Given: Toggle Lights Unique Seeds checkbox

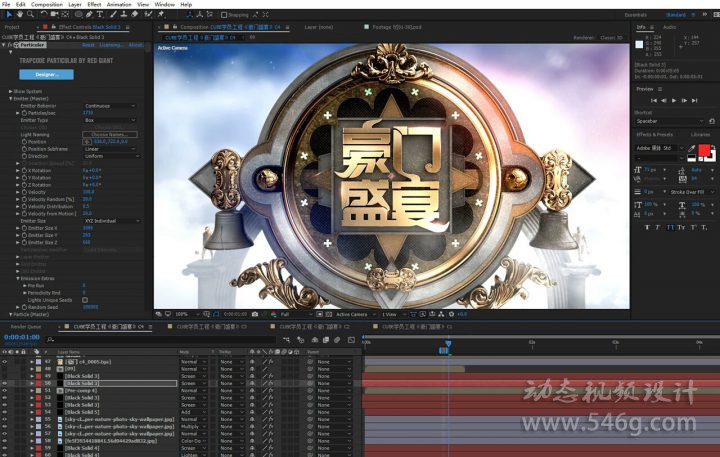Looking at the screenshot, I should click(85, 299).
